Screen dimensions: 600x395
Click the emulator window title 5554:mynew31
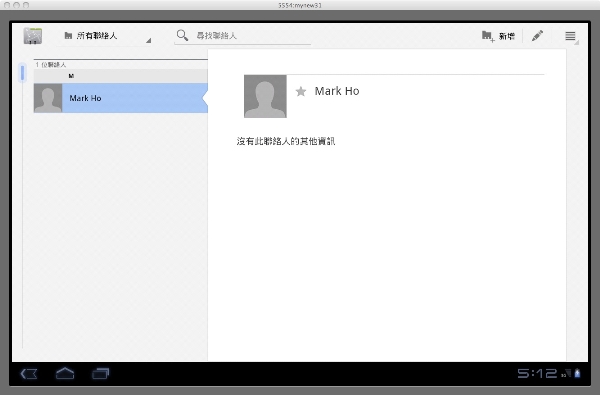tap(300, 5)
